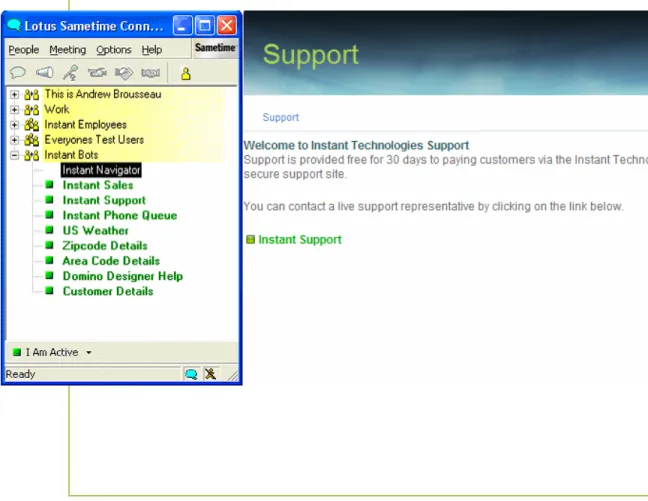Click green status square beside Instant Sales
This screenshot has width=648, height=501.
point(49,184)
